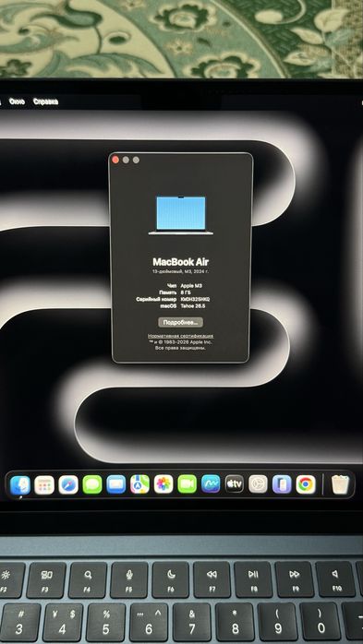Open Messages app in Dock

click(92, 484)
